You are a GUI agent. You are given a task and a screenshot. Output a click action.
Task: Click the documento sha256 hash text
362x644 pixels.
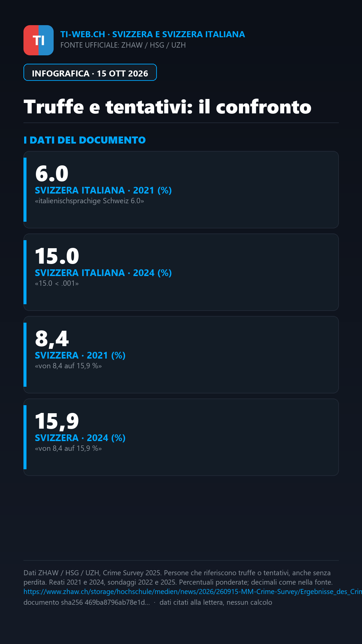pos(87,602)
